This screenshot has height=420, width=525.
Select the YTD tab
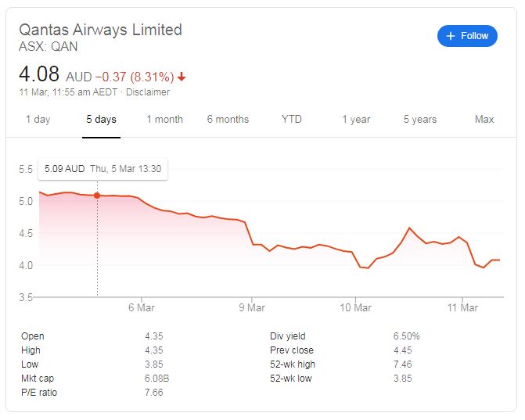(292, 120)
